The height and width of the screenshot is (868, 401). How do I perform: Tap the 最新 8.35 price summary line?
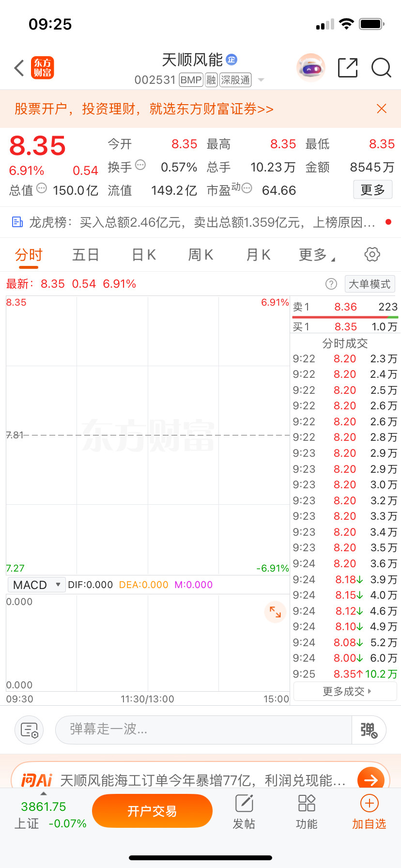pyautogui.click(x=71, y=284)
